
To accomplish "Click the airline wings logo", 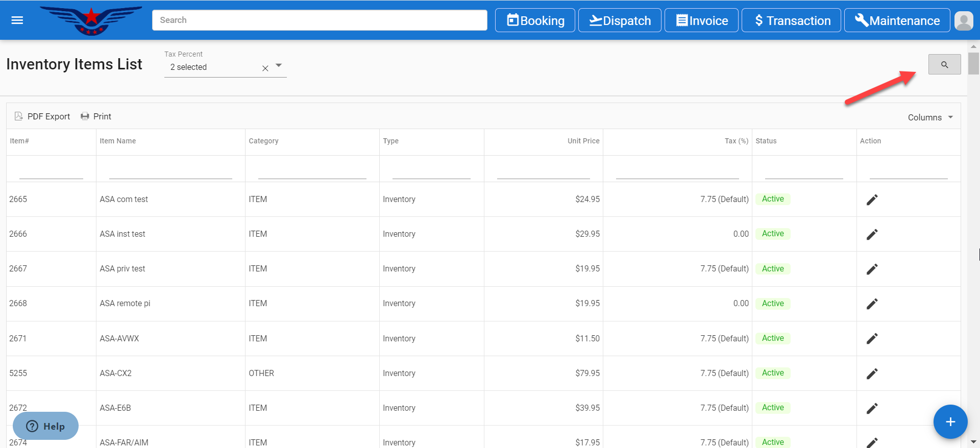I will click(x=91, y=20).
